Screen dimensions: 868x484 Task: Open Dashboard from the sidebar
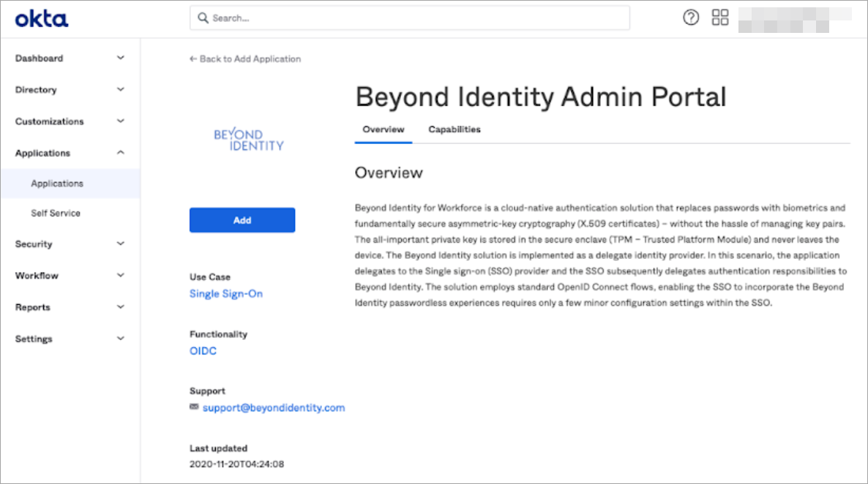[x=70, y=58]
